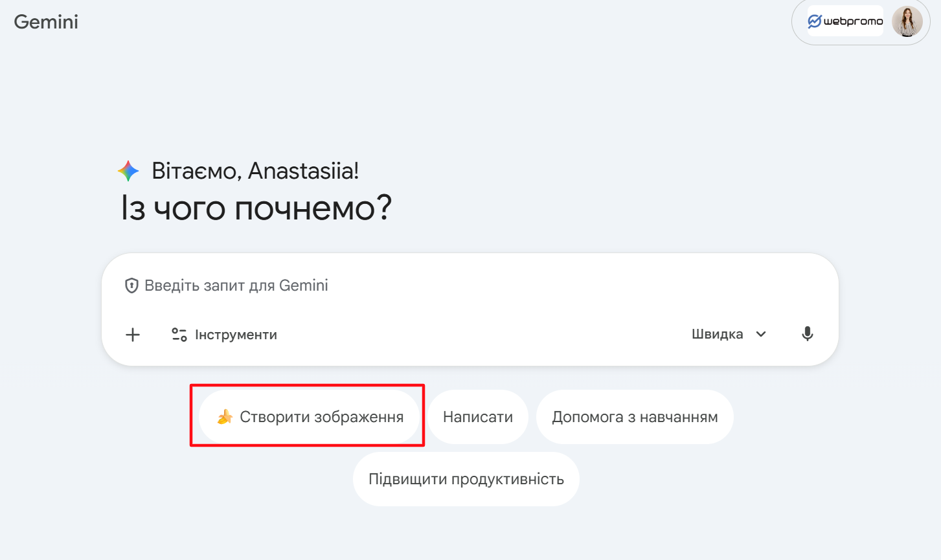This screenshot has width=941, height=560.
Task: Click the banana icon on image chip
Action: 225,417
